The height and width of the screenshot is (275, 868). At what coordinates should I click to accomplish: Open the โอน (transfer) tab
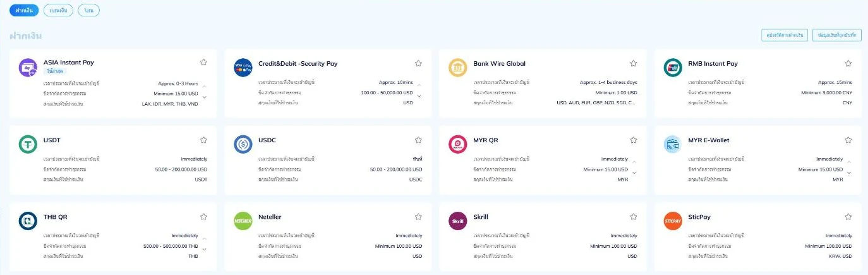point(88,11)
